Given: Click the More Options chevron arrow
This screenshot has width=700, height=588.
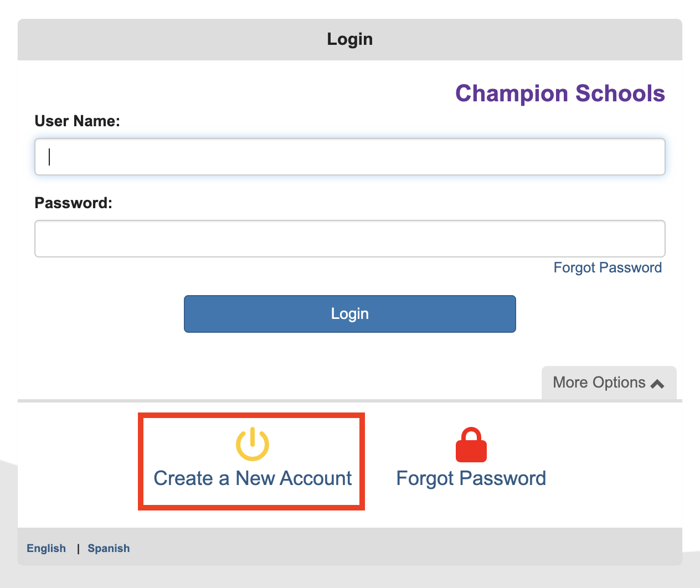Looking at the screenshot, I should [657, 383].
